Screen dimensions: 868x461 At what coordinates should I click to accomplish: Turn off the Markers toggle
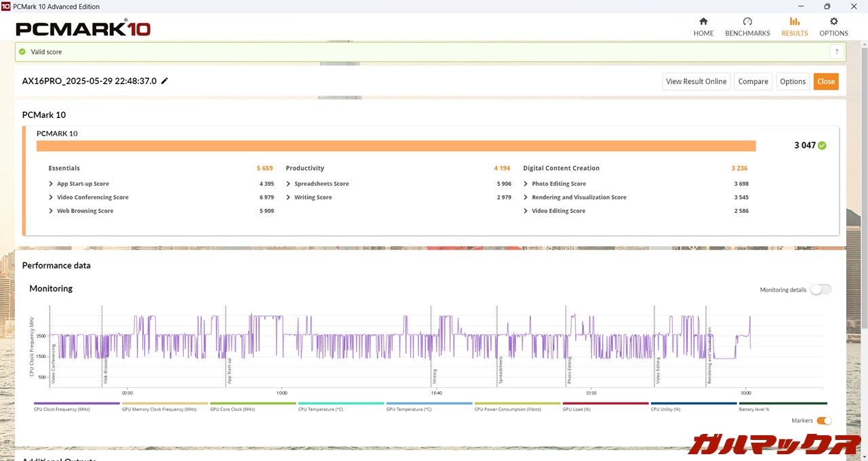823,421
